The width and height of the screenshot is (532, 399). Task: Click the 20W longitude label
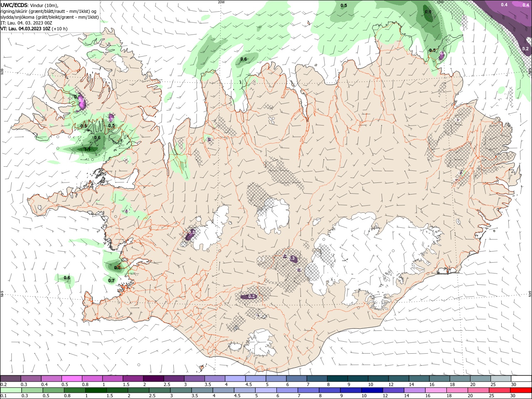pos(221,2)
